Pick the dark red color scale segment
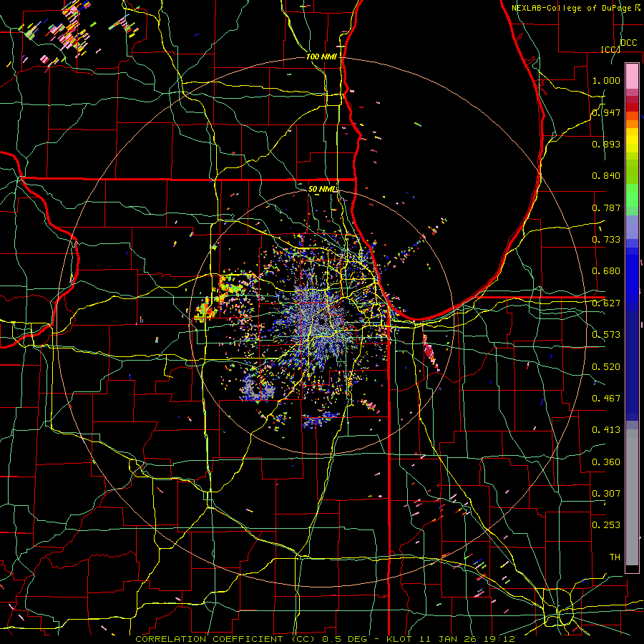Viewport: 644px width, 644px height. (632, 107)
